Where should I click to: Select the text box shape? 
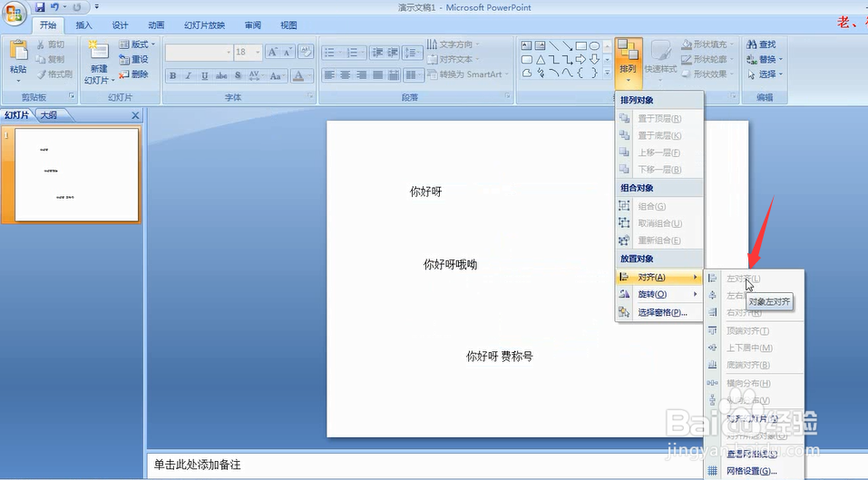[x=526, y=46]
